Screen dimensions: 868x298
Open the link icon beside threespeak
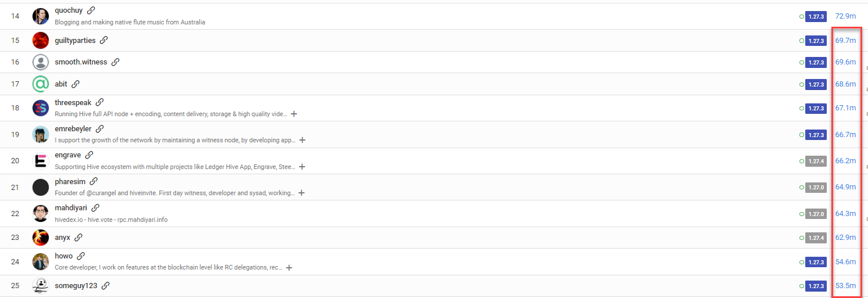point(99,103)
